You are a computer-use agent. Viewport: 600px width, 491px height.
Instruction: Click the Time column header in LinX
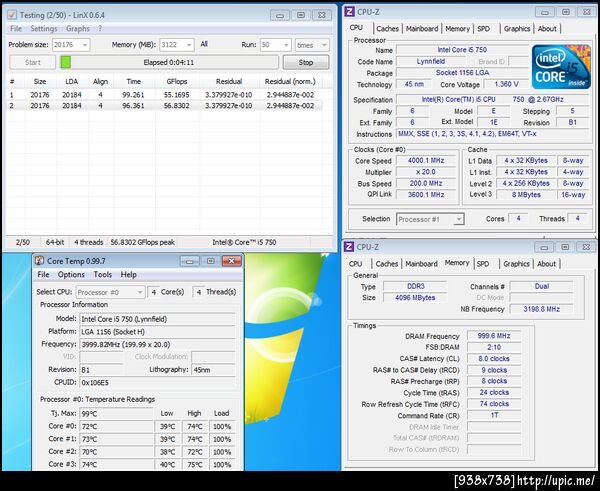134,82
